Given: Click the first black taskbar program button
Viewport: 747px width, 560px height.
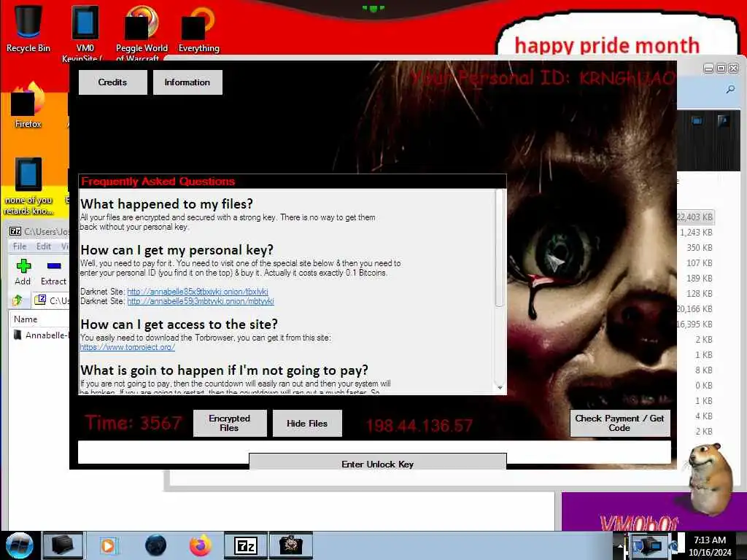Looking at the screenshot, I should pyautogui.click(x=63, y=545).
